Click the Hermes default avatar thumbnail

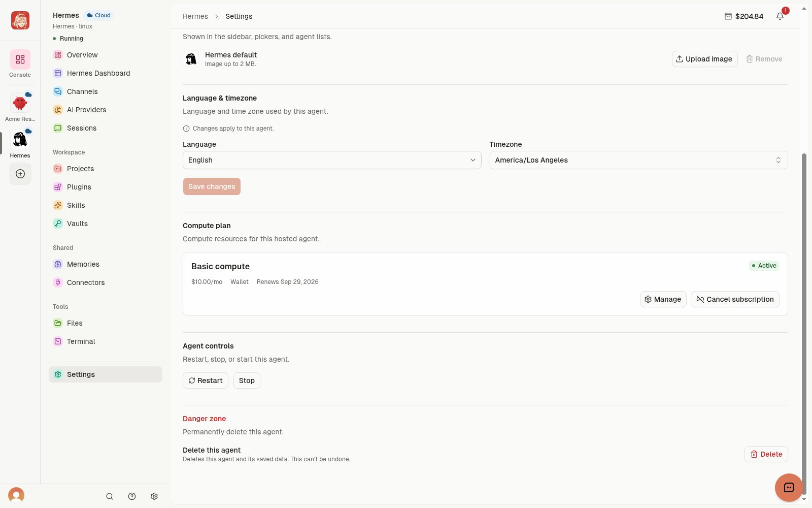click(x=191, y=59)
